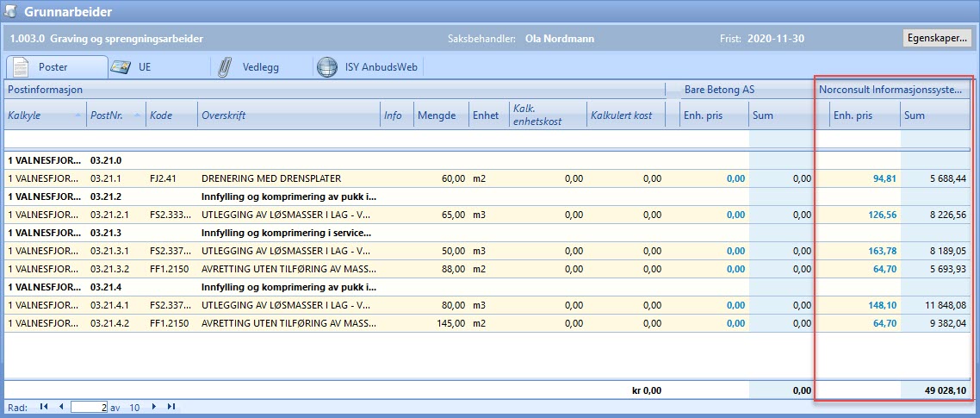Click the Frist date 2020-11-30
Image resolution: width=980 pixels, height=418 pixels.
coord(776,38)
